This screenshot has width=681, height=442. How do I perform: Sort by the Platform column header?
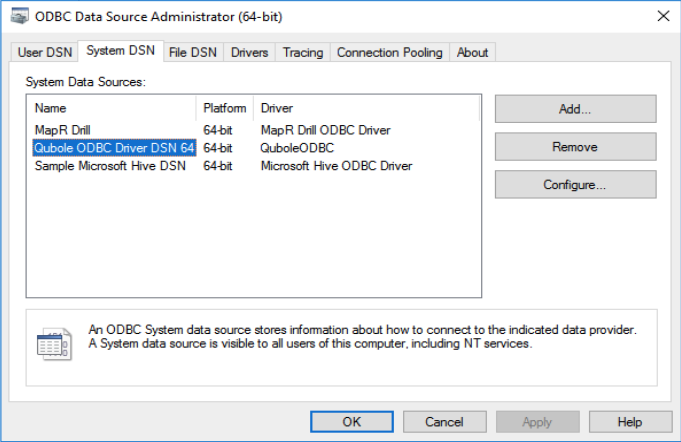click(x=225, y=108)
